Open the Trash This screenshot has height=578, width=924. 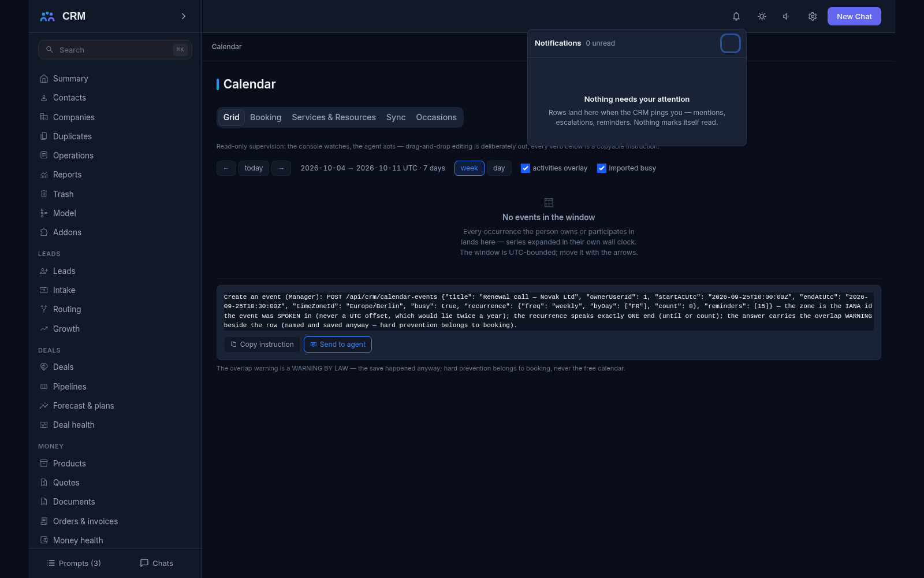(115, 194)
